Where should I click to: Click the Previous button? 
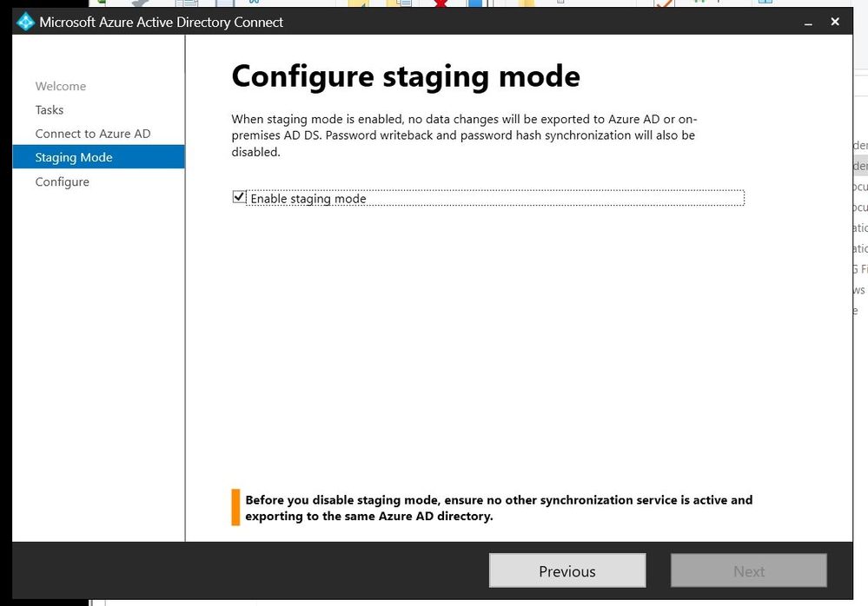click(567, 570)
